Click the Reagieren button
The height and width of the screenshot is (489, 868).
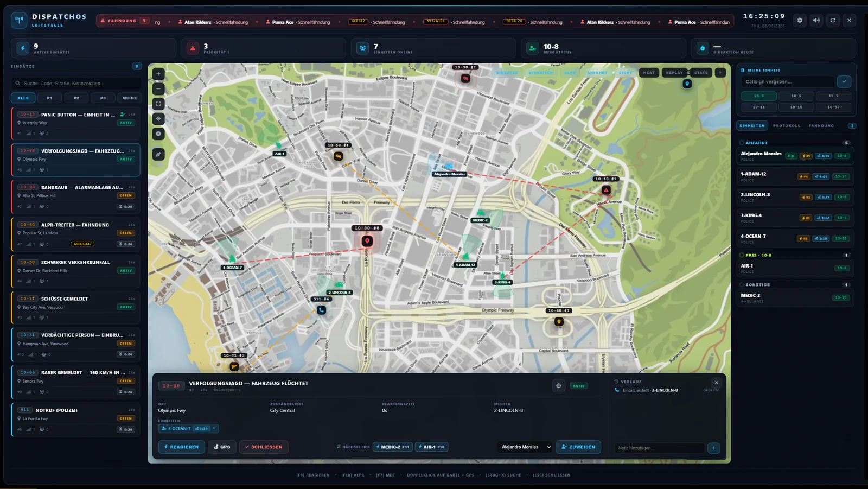coord(181,447)
